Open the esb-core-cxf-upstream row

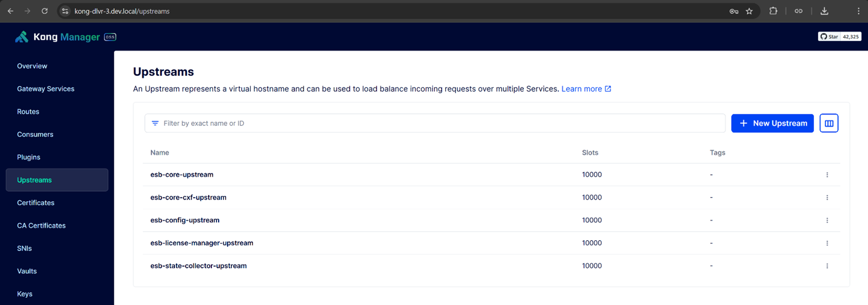click(x=491, y=198)
